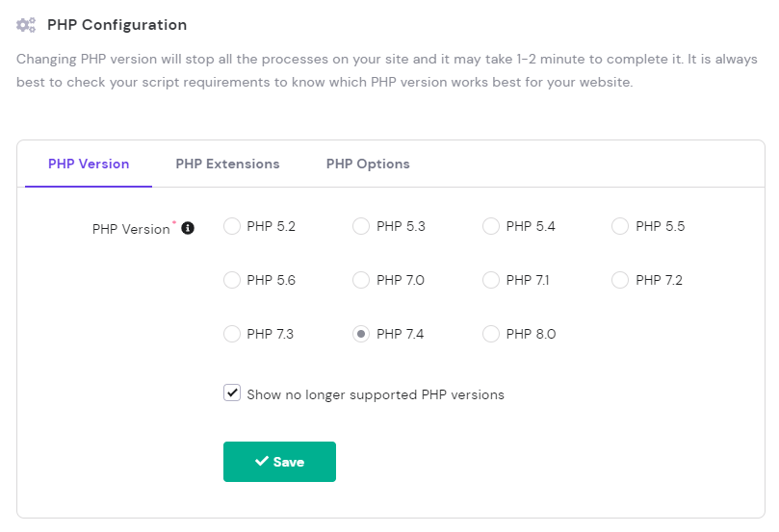The width and height of the screenshot is (779, 532).
Task: Choose the PHP 5.4 option
Action: pos(491,227)
